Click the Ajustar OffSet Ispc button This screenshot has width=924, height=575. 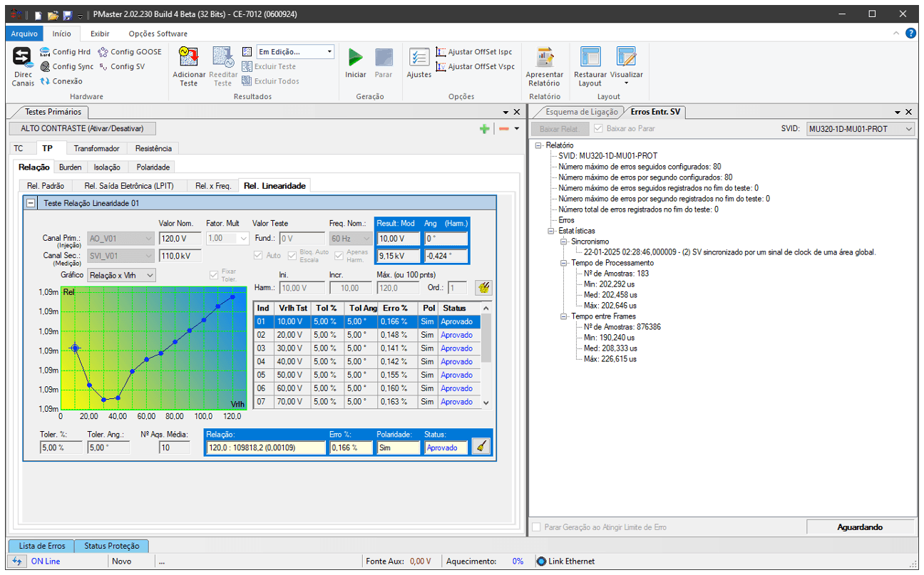[x=473, y=52]
